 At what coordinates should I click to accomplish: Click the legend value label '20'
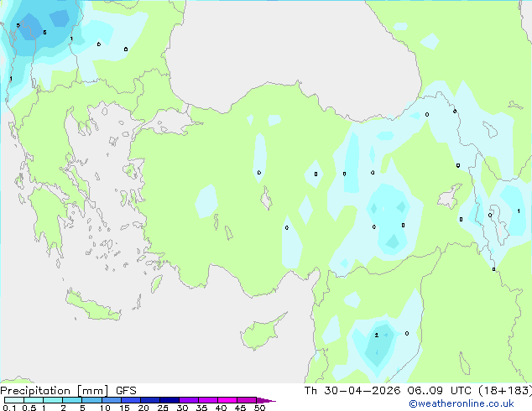(143, 408)
